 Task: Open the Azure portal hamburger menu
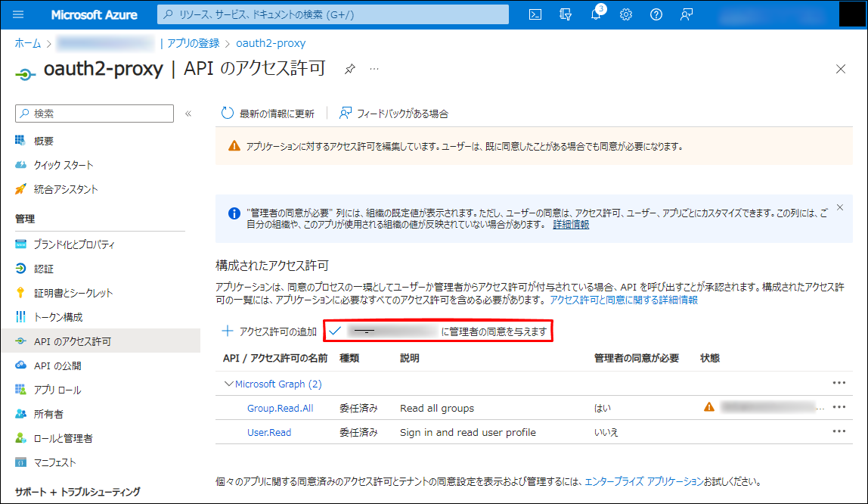pos(19,14)
